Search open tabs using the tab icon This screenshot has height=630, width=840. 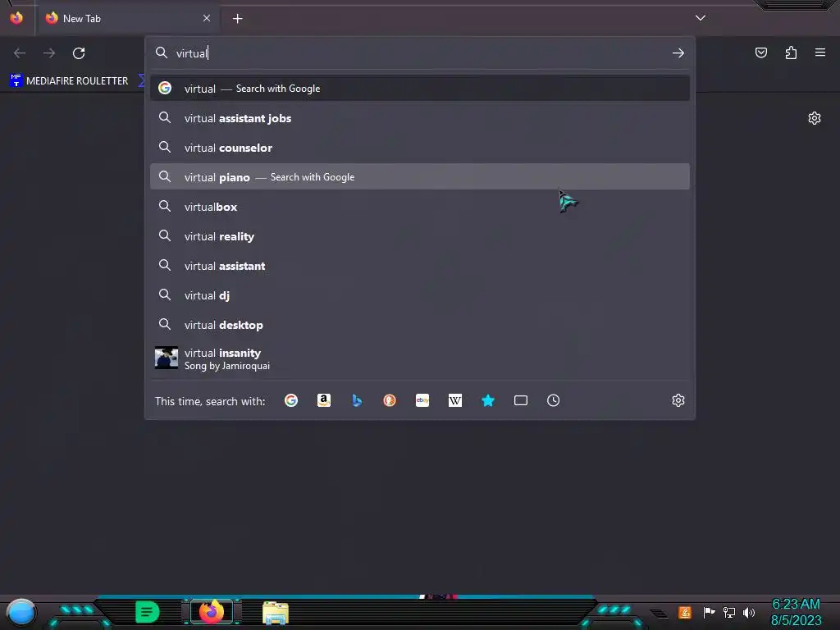[521, 400]
